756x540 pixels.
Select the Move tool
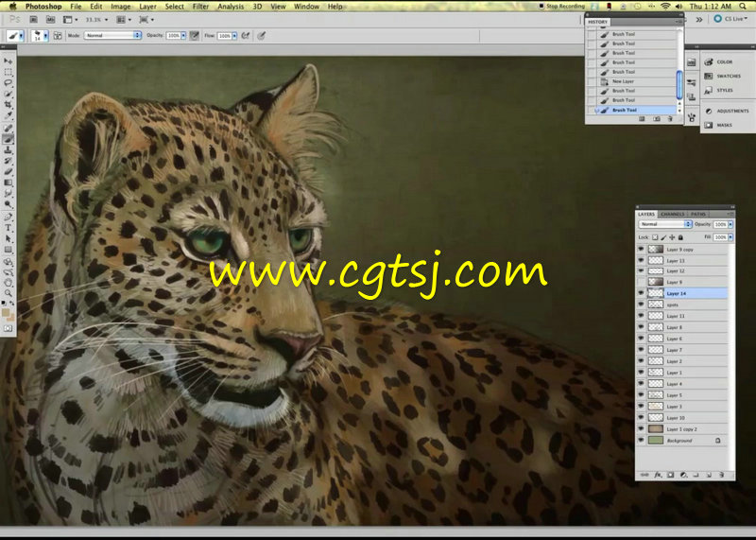click(9, 61)
